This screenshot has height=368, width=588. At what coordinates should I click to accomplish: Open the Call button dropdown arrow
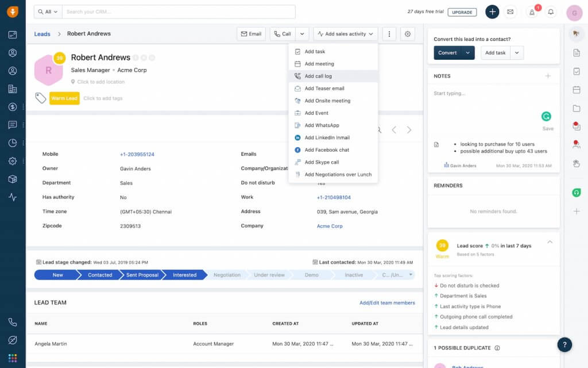tap(301, 33)
